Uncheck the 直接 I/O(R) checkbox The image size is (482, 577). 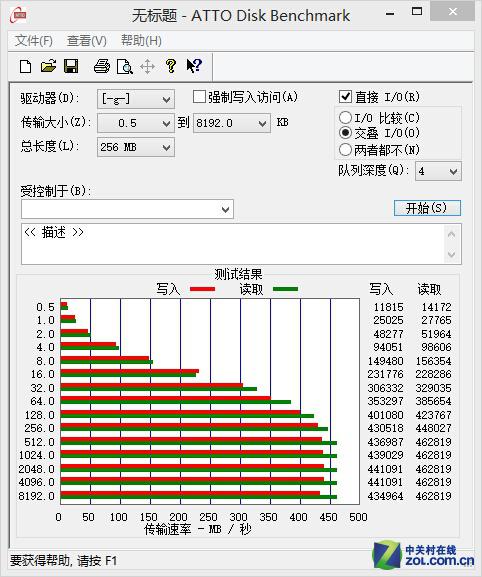tap(345, 97)
